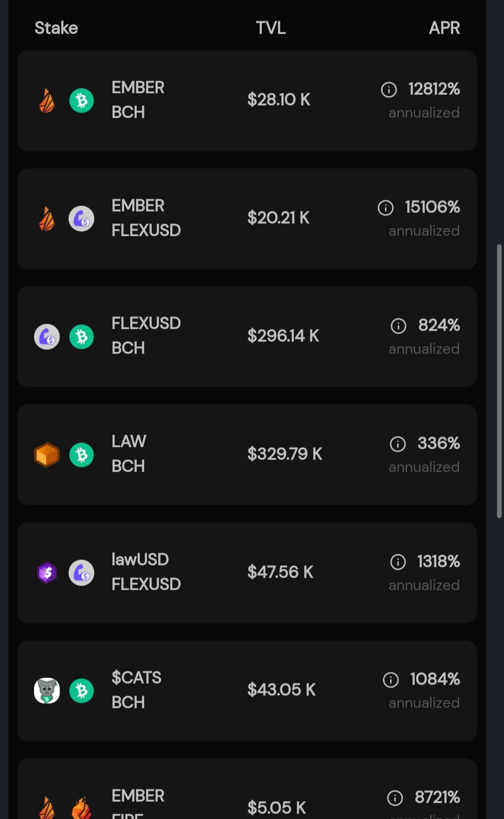Click the Stake column header

(56, 28)
